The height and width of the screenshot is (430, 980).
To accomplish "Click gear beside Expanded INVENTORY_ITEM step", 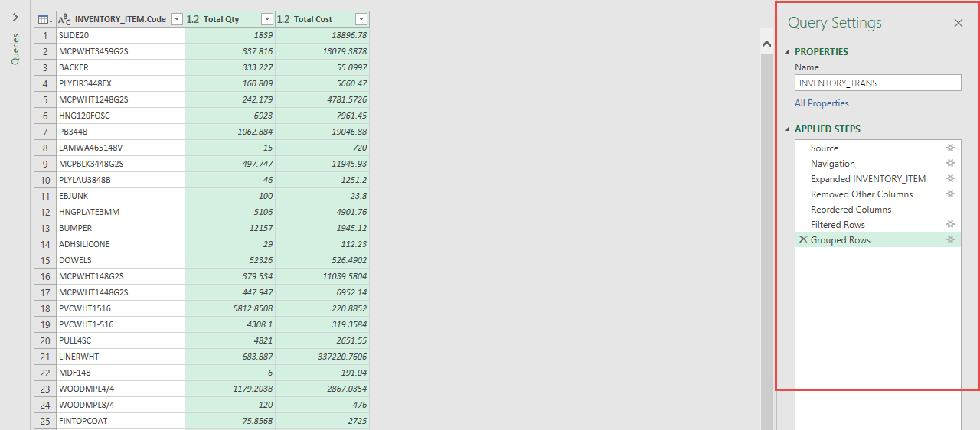I will [x=950, y=179].
